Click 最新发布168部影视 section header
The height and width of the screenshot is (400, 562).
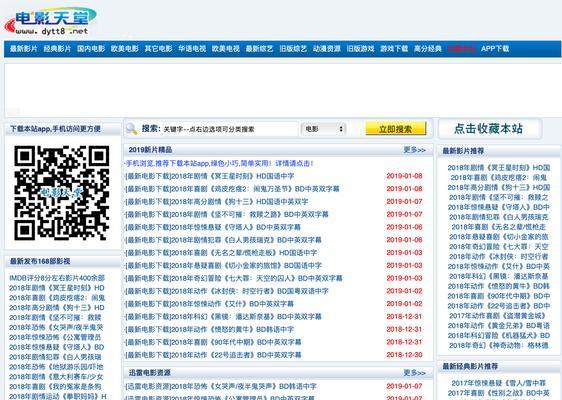40,261
